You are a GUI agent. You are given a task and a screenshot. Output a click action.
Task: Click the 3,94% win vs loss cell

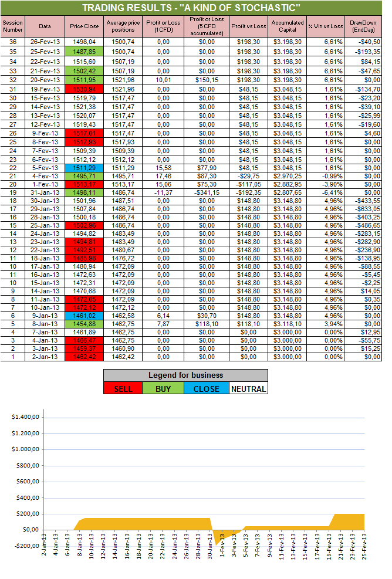tap(326, 324)
